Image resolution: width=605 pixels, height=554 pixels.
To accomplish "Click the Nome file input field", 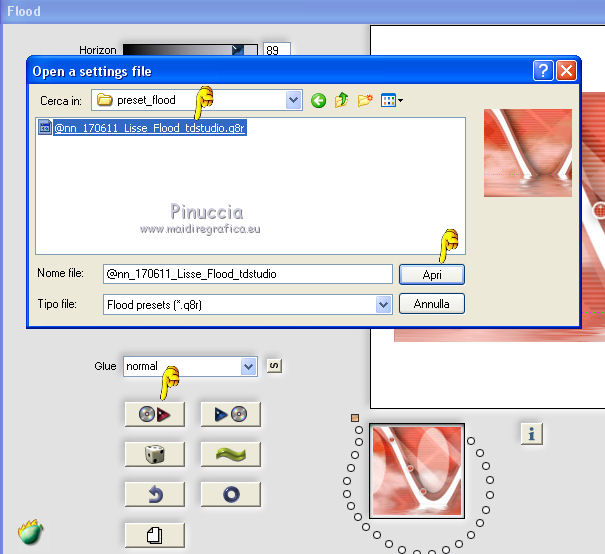I will pyautogui.click(x=248, y=274).
